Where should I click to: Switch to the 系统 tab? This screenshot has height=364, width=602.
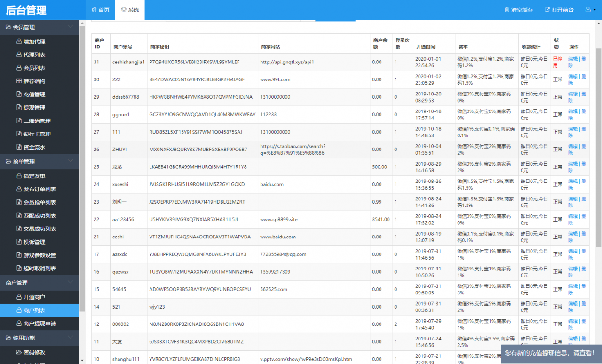click(x=130, y=9)
